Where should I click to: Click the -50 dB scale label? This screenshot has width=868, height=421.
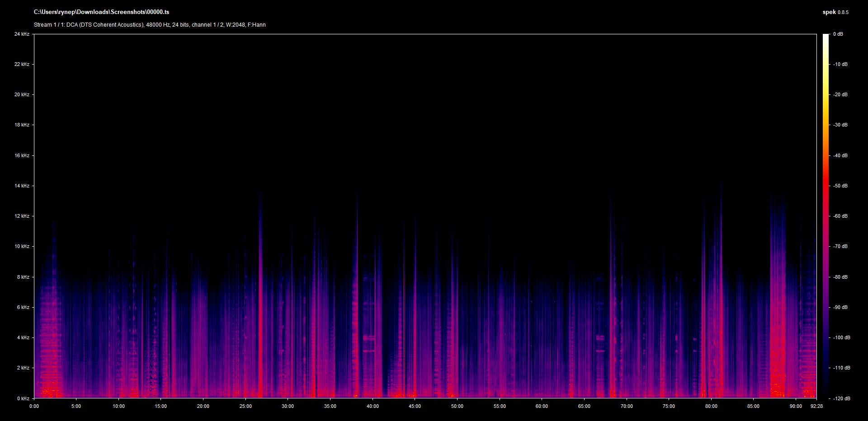(840, 186)
